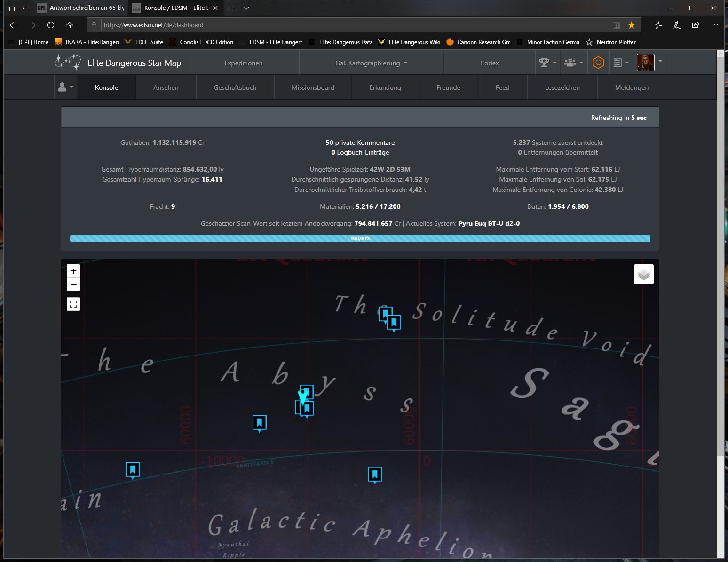The image size is (728, 562).
Task: Click the 100% scan progress bar
Action: (x=360, y=238)
